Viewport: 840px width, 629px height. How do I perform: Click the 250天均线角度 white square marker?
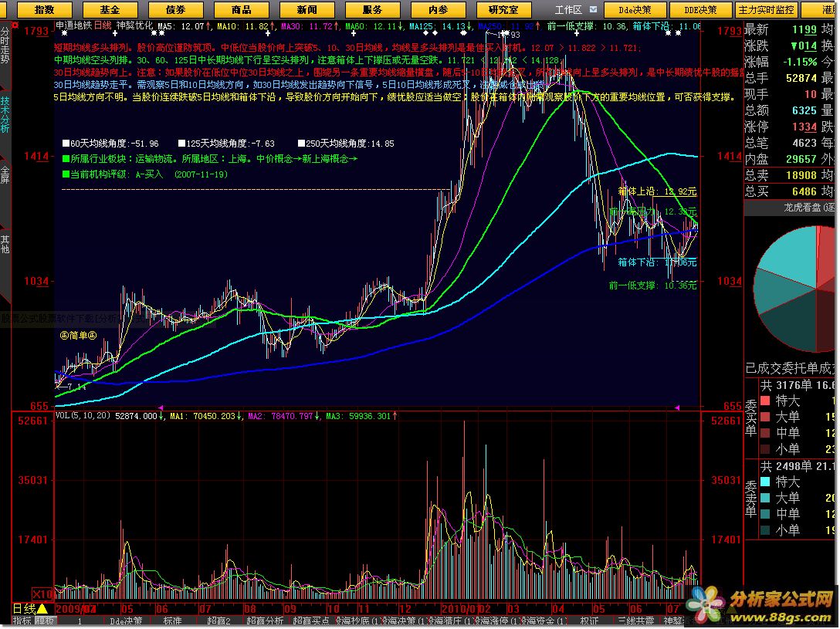point(302,144)
